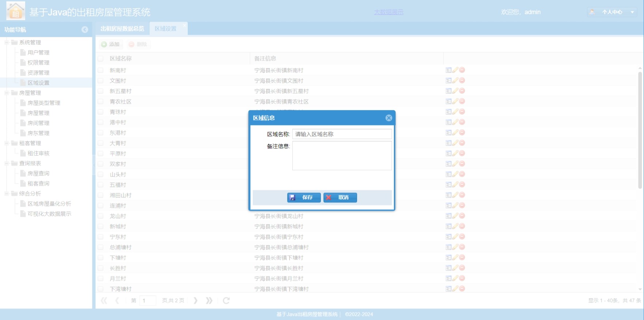Select the 区域设置 tab
The width and height of the screenshot is (644, 320).
tap(165, 29)
